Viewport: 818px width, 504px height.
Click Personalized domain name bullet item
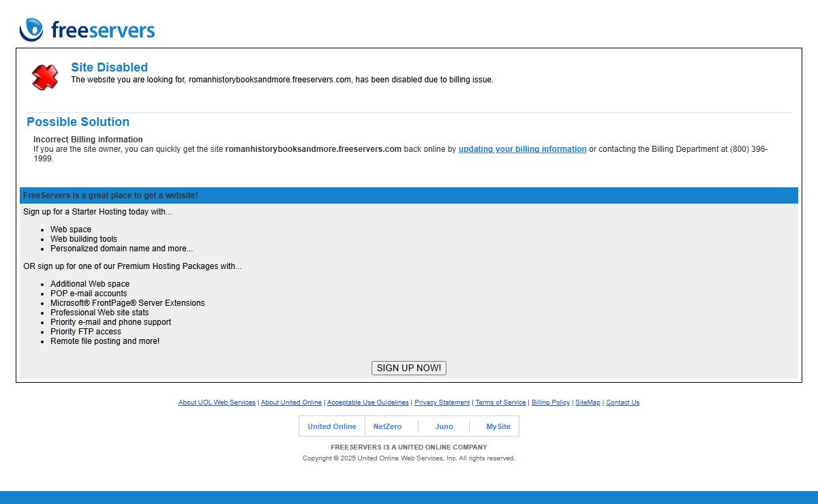[121, 249]
